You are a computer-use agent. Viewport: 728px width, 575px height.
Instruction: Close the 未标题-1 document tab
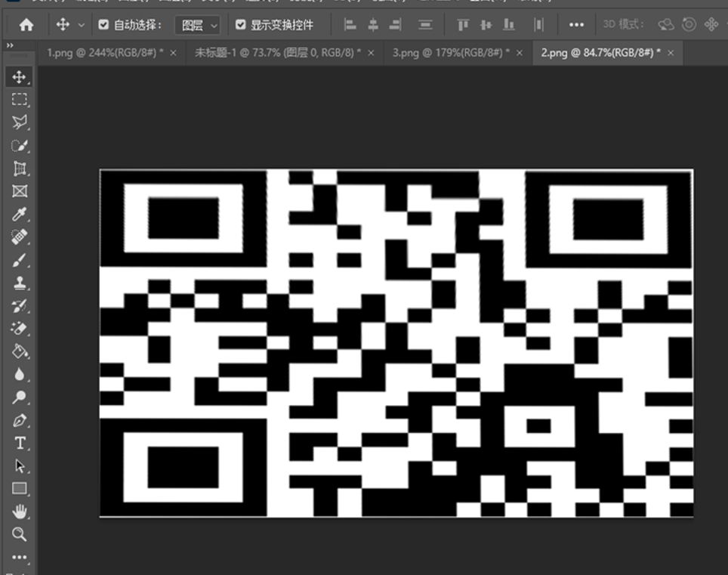pos(371,53)
